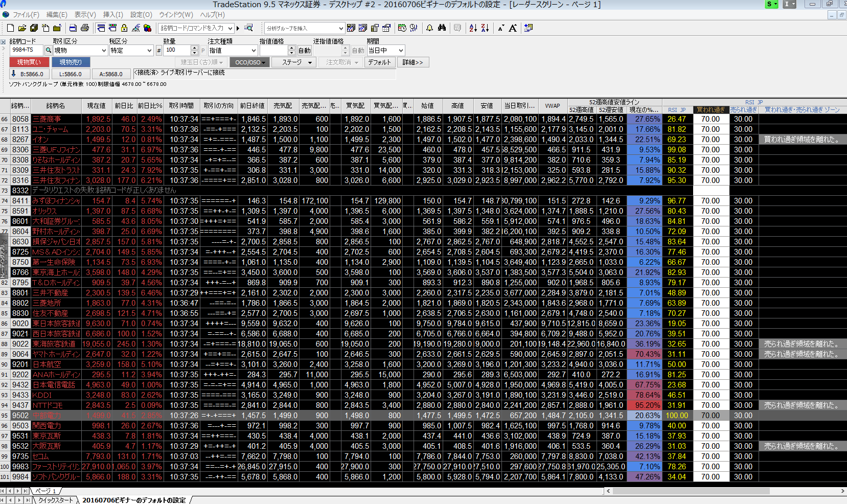Click the padlock icon in the toolbar
This screenshot has height=504, width=847.
pyautogui.click(x=124, y=28)
